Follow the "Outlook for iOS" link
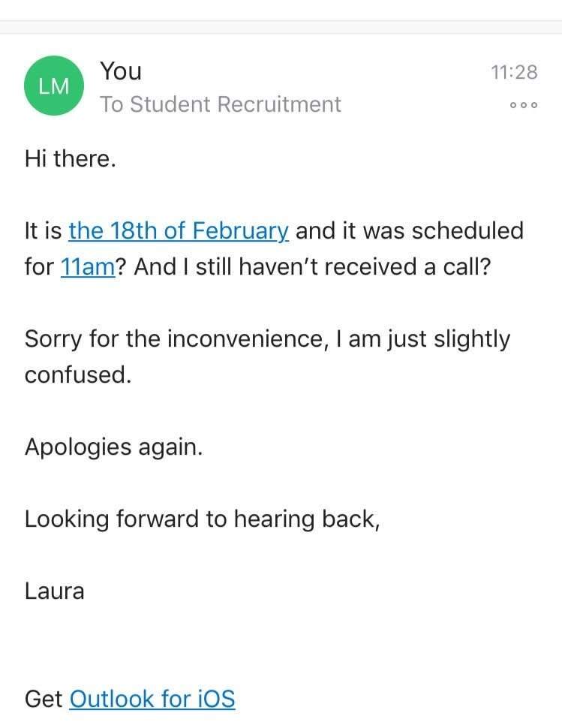This screenshot has width=562, height=728. [152, 699]
